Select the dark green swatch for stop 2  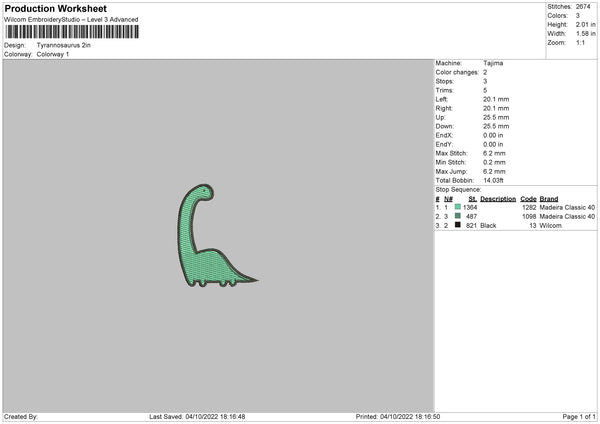[457, 216]
